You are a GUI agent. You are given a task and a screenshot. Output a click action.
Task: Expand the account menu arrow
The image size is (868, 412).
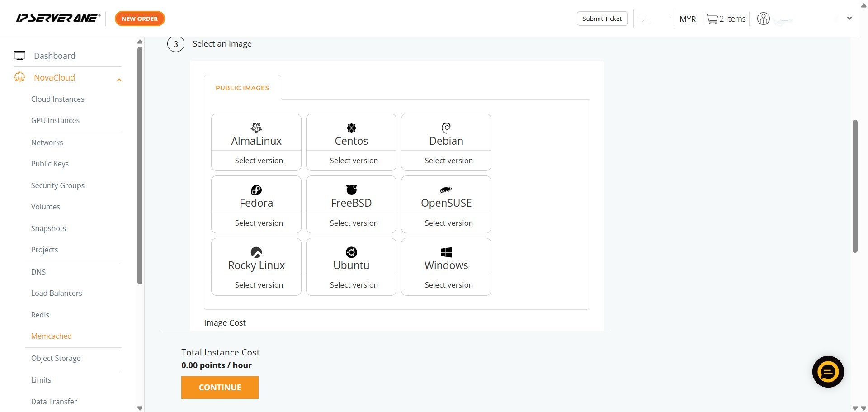coord(849,19)
